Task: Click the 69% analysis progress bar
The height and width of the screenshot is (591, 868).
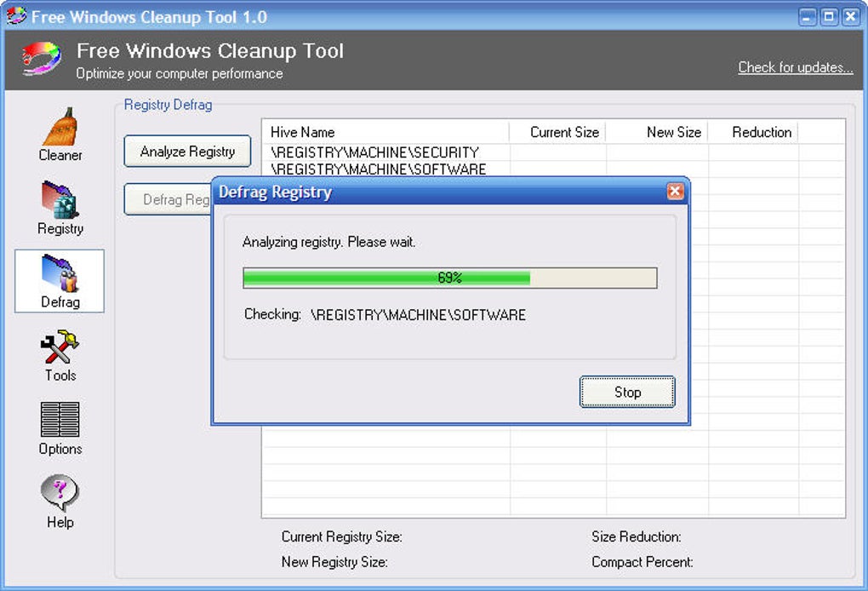Action: coord(450,278)
